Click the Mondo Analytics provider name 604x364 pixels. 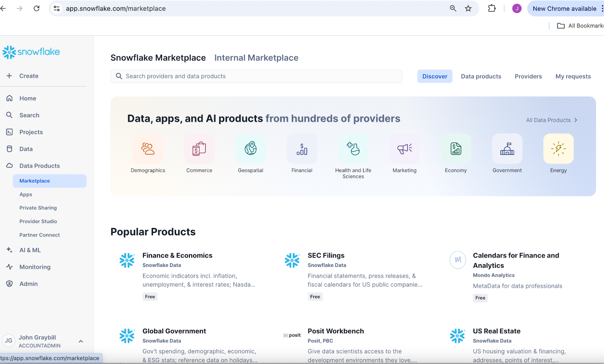(x=494, y=275)
